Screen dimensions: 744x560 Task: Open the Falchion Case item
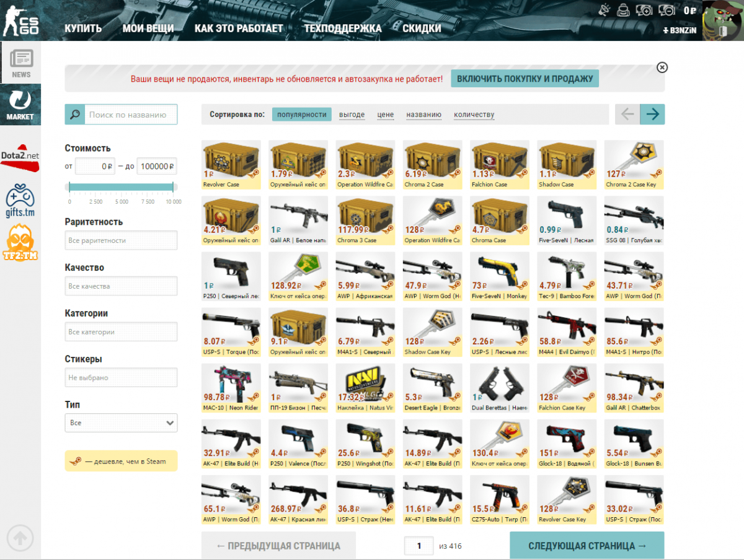[x=500, y=165]
